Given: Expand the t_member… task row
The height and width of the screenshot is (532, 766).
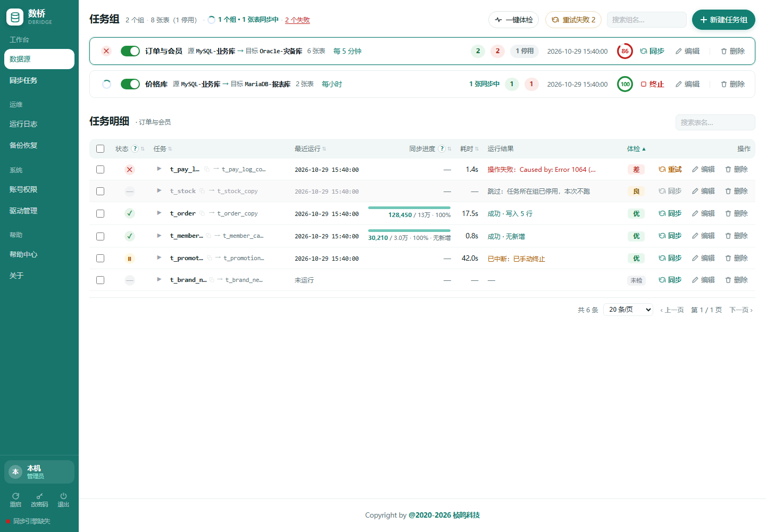Looking at the screenshot, I should click(159, 235).
